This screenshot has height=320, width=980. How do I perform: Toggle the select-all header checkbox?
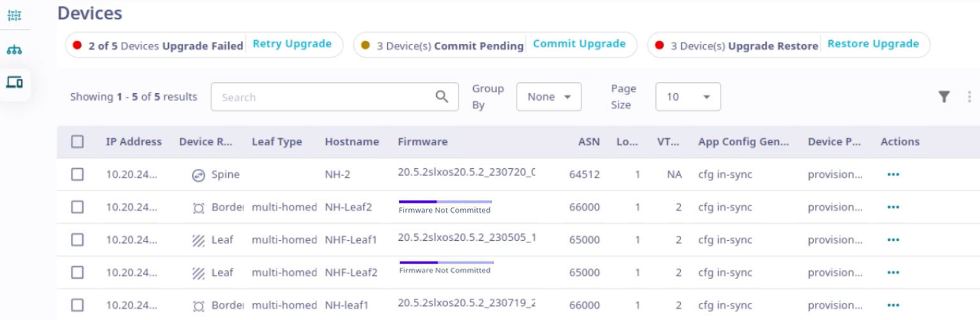point(77,142)
